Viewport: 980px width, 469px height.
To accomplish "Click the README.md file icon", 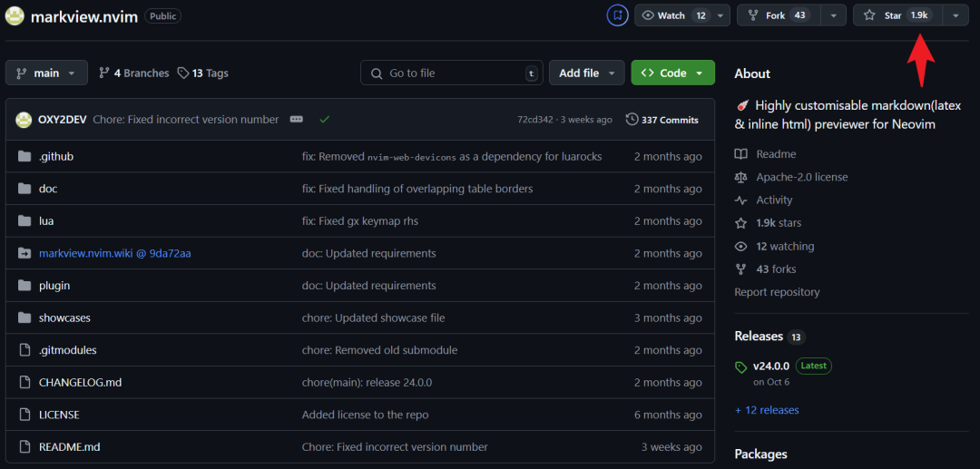I will [24, 447].
